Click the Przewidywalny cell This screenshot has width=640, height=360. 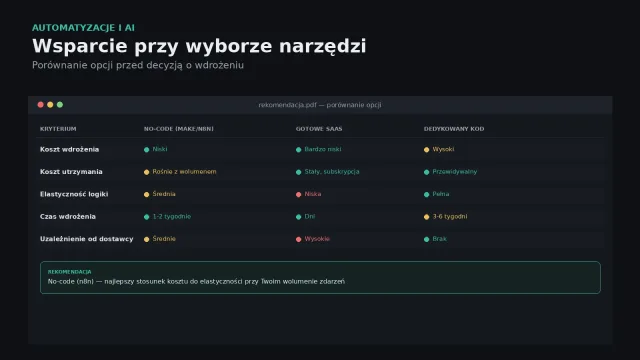pos(455,172)
